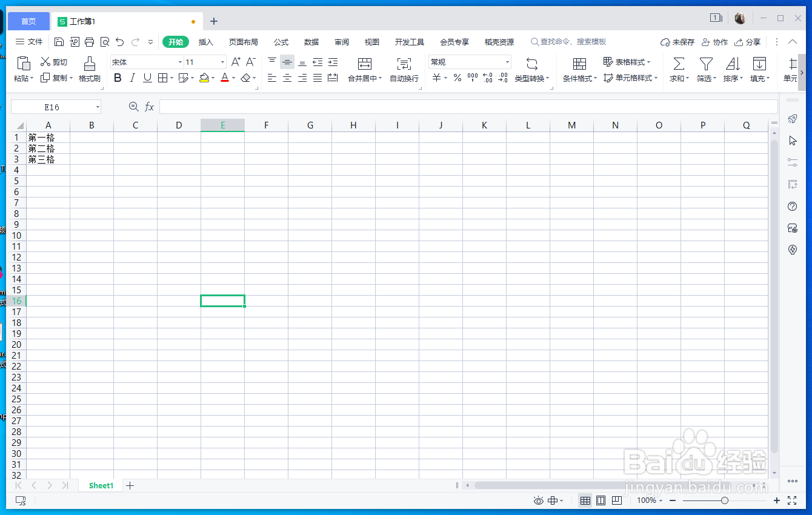Image resolution: width=812 pixels, height=515 pixels.
Task: Click the Share (分享) button
Action: (x=747, y=42)
